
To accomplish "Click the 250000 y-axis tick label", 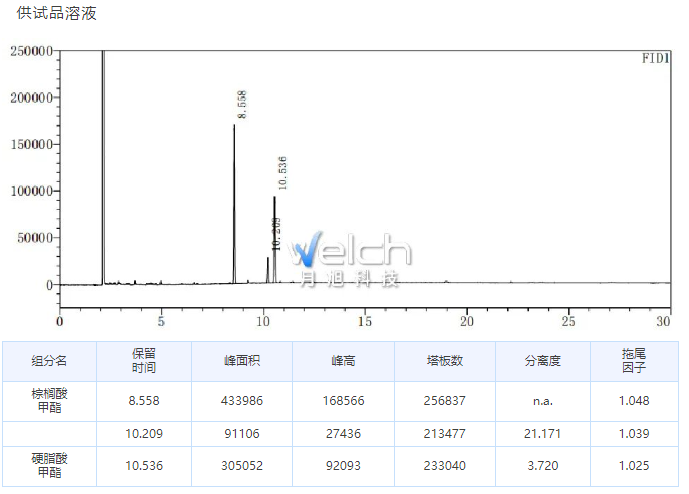I will point(31,51).
